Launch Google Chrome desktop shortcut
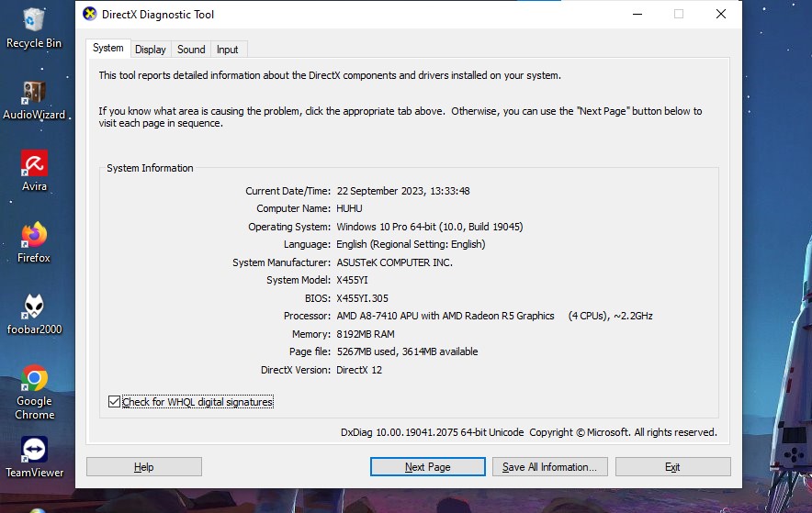The image size is (812, 513). click(34, 392)
